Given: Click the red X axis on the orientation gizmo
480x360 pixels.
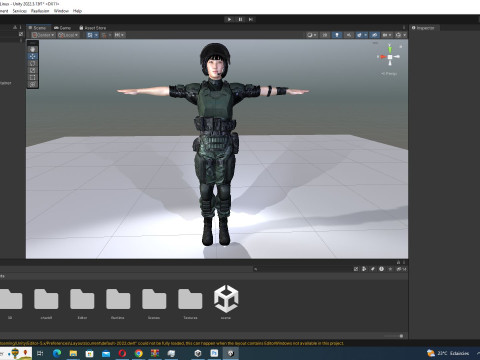Looking at the screenshot, I should (x=382, y=57).
